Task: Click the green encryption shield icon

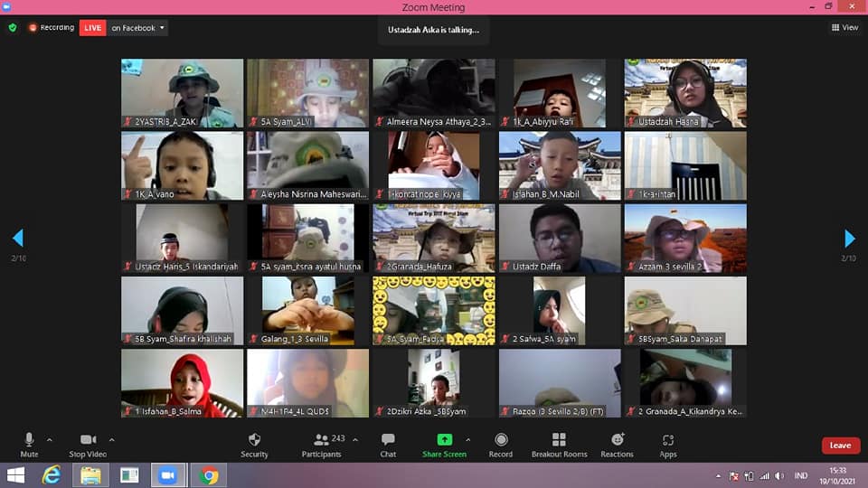Action: [13, 28]
